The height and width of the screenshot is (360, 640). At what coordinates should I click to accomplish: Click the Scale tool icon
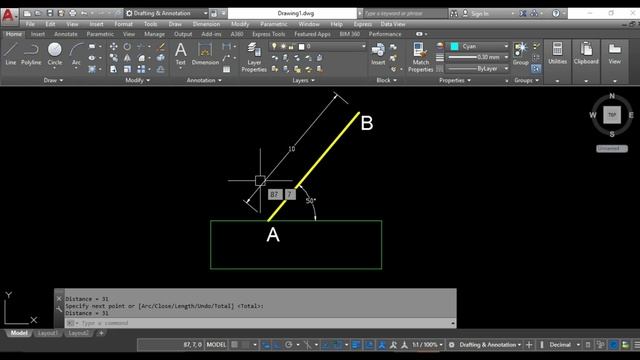click(x=127, y=69)
